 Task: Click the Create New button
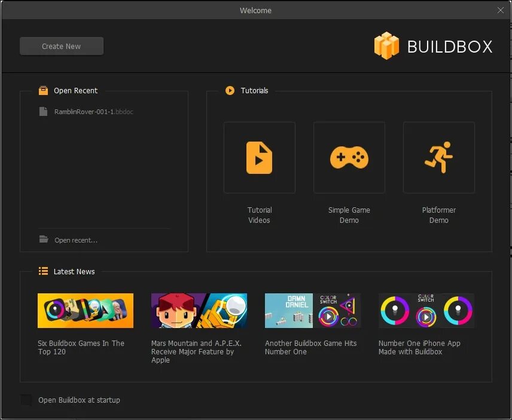click(x=62, y=46)
